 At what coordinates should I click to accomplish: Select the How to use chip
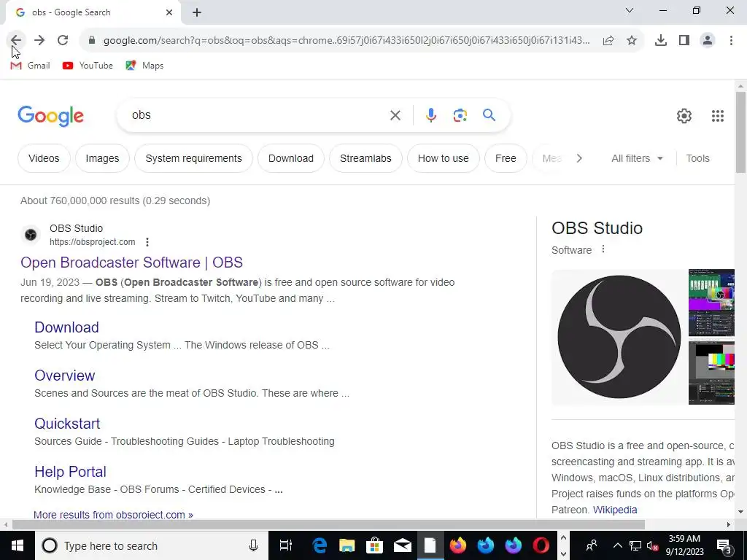click(443, 158)
